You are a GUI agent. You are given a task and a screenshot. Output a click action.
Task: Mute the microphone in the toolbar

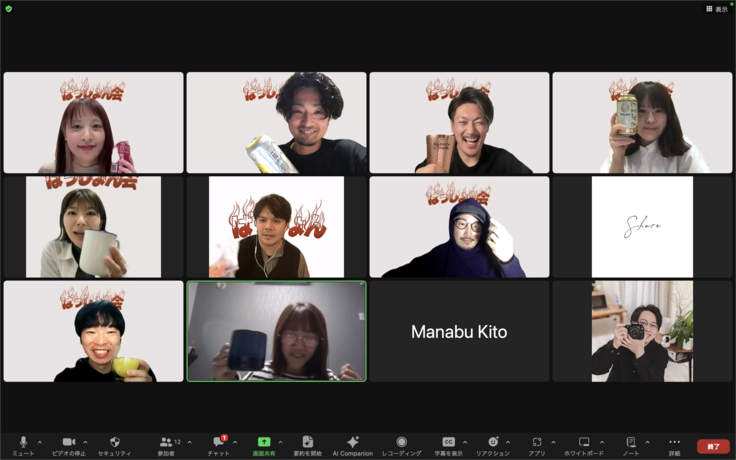(23, 443)
